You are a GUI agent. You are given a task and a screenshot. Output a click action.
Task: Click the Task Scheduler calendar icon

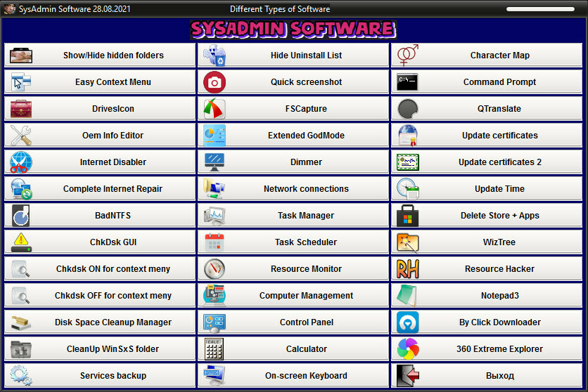point(215,242)
